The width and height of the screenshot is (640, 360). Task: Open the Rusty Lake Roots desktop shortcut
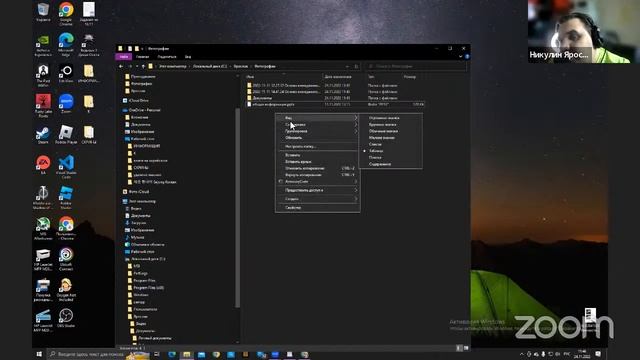(x=43, y=105)
